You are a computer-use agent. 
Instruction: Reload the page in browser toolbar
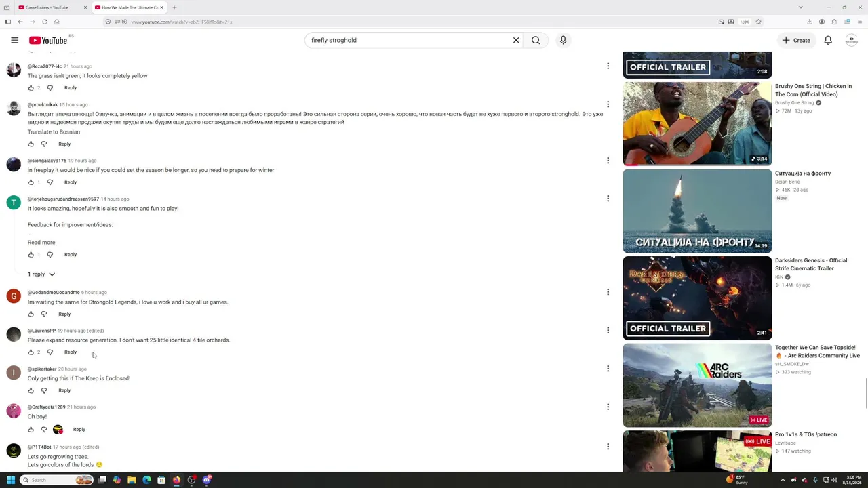click(x=45, y=22)
